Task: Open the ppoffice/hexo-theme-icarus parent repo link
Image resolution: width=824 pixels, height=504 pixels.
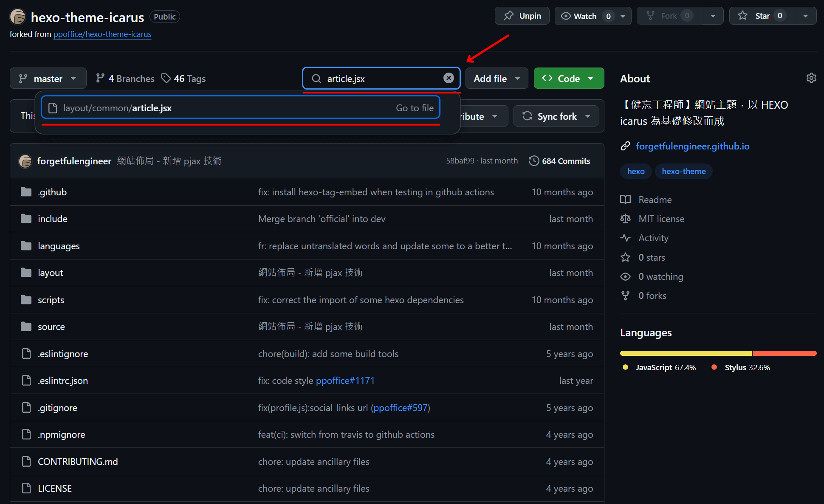Action: point(102,34)
